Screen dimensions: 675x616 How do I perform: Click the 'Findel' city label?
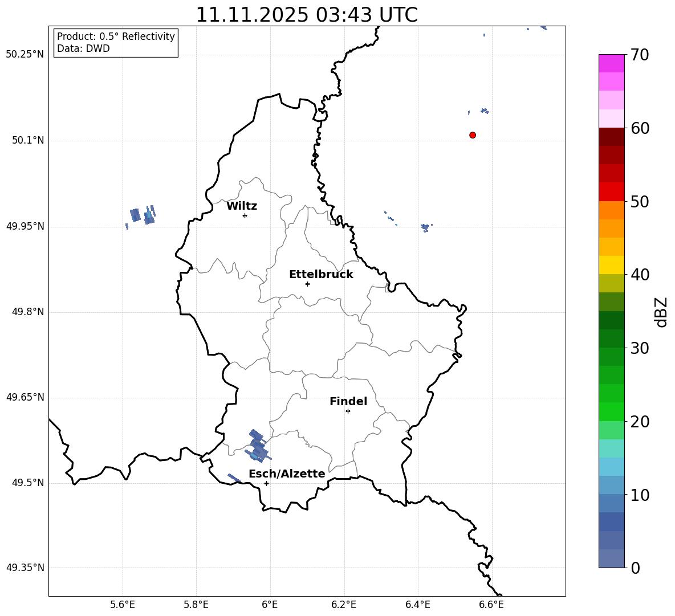point(348,401)
